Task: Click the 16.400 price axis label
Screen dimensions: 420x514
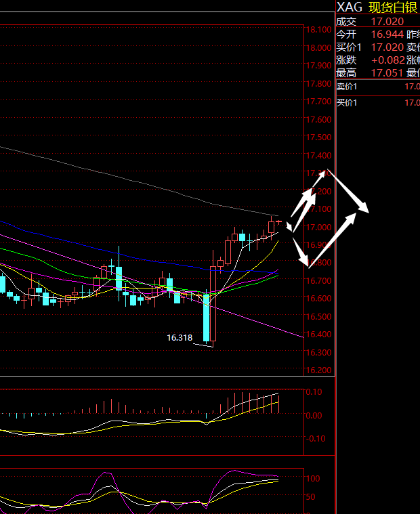Action: pos(318,335)
